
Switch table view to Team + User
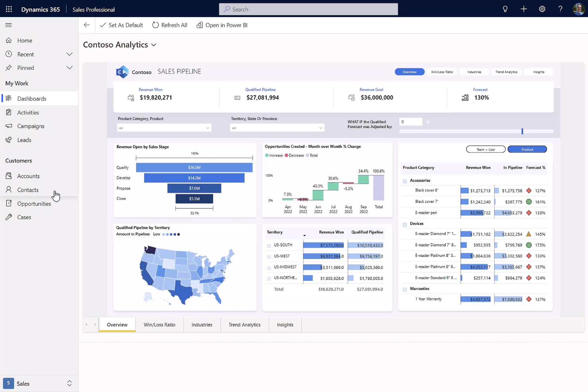(485, 149)
